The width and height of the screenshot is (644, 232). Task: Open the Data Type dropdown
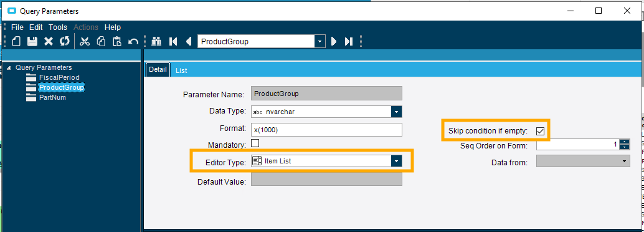(396, 112)
